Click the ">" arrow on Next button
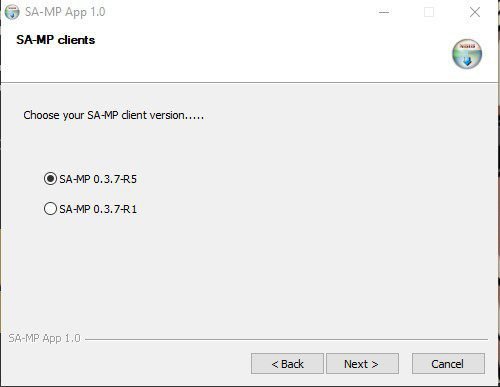This screenshot has height=387, width=500. pos(375,364)
